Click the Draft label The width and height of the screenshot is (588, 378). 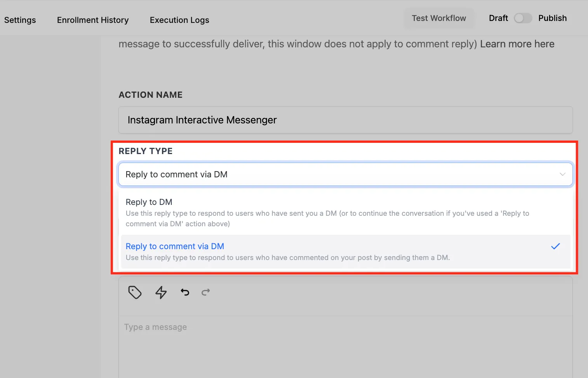click(498, 18)
